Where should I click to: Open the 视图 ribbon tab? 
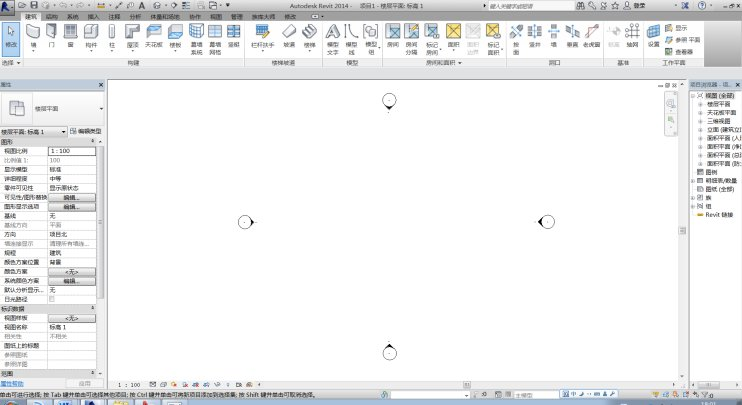point(215,17)
